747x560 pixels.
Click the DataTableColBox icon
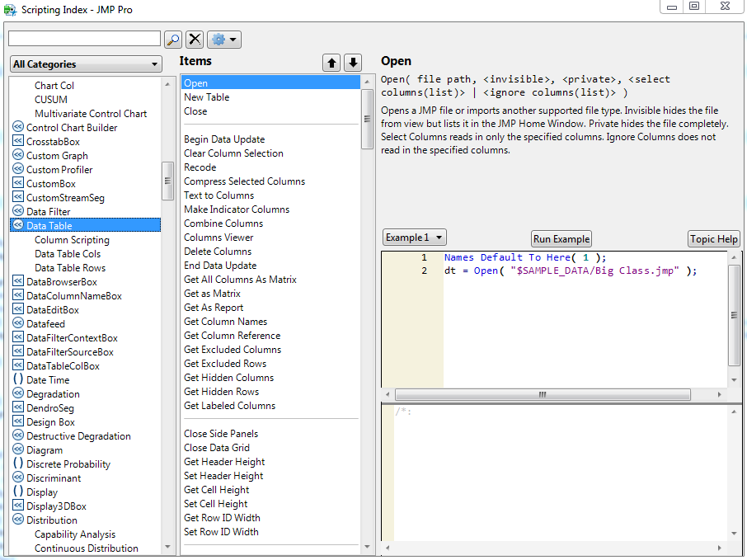(18, 365)
